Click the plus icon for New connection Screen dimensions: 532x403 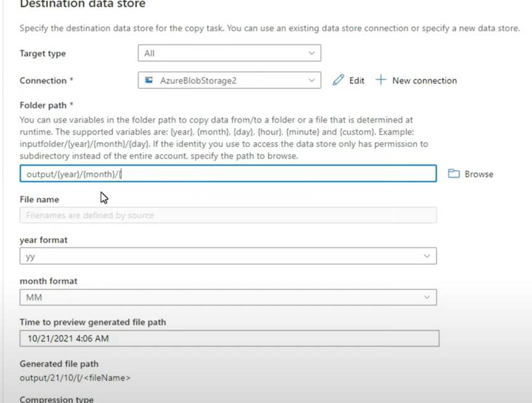[x=381, y=80]
